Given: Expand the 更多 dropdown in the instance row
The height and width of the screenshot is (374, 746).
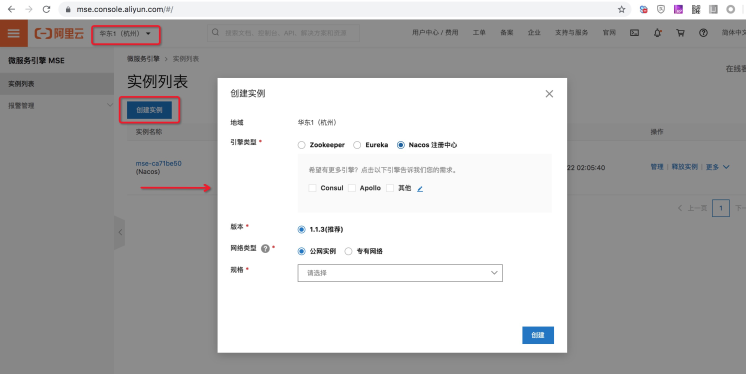Looking at the screenshot, I should coord(717,167).
